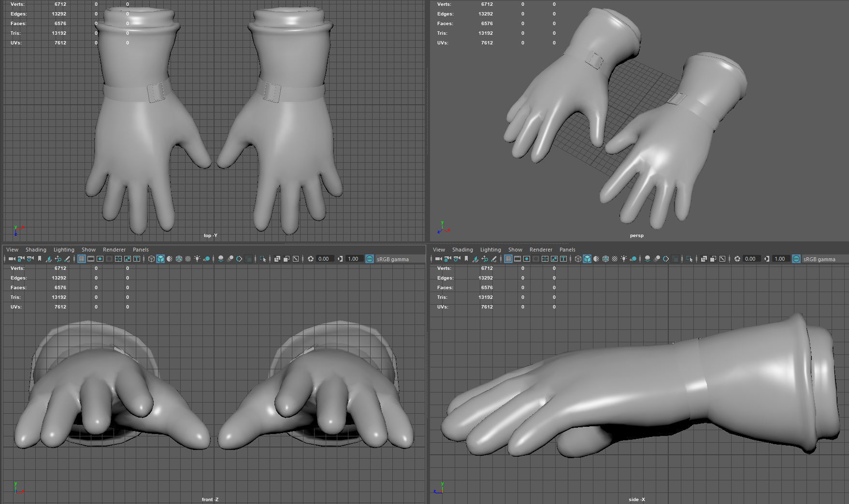Click Select Camera icon in side -X panel
Image resolution: width=849 pixels, height=504 pixels.
(x=438, y=259)
